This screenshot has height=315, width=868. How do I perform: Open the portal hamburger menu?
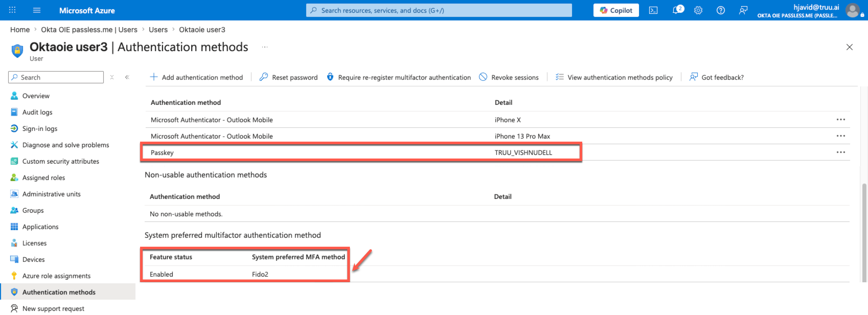37,10
